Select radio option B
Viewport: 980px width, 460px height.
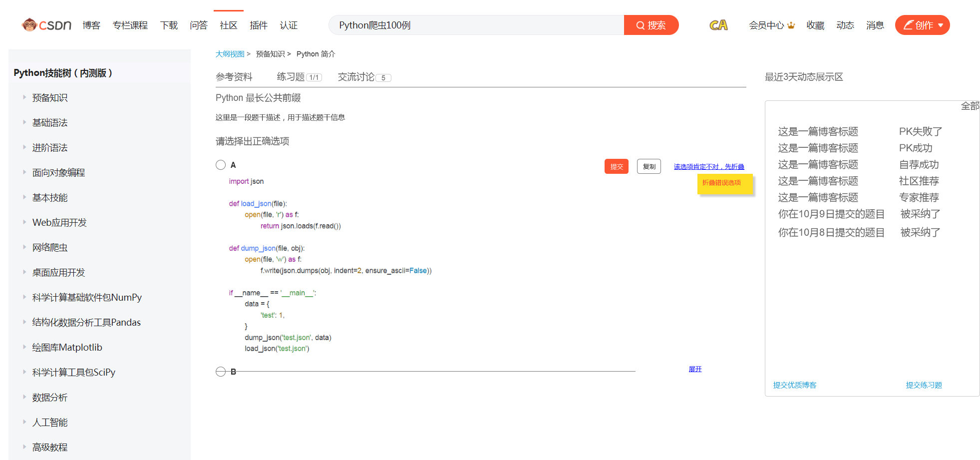(x=221, y=372)
